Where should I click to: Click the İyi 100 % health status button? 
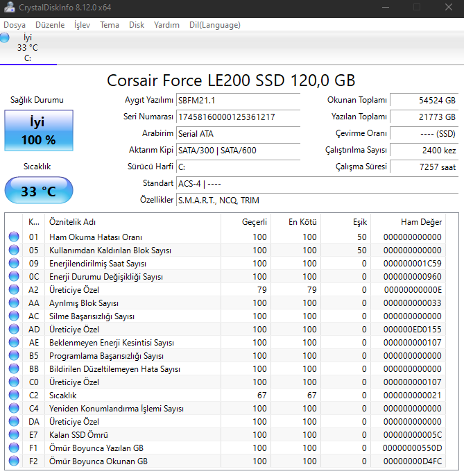tap(39, 130)
